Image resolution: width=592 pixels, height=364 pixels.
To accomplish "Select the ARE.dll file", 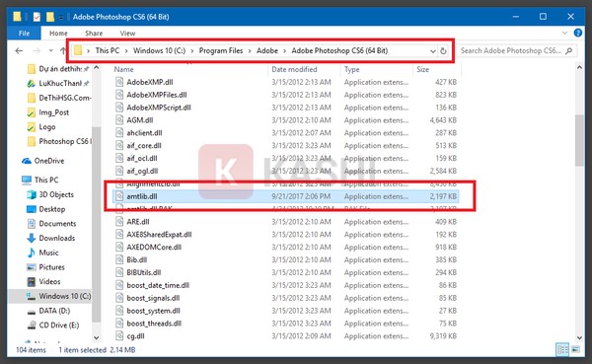I will click(x=138, y=222).
